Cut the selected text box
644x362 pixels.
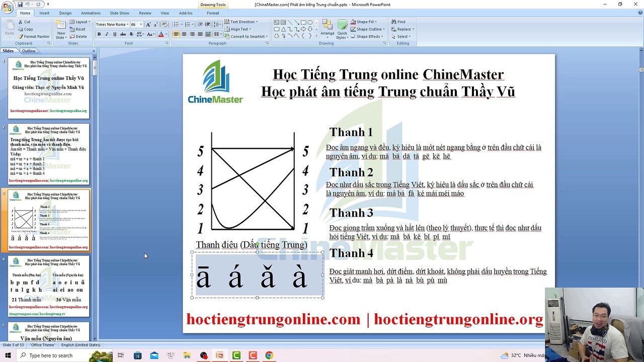click(24, 22)
